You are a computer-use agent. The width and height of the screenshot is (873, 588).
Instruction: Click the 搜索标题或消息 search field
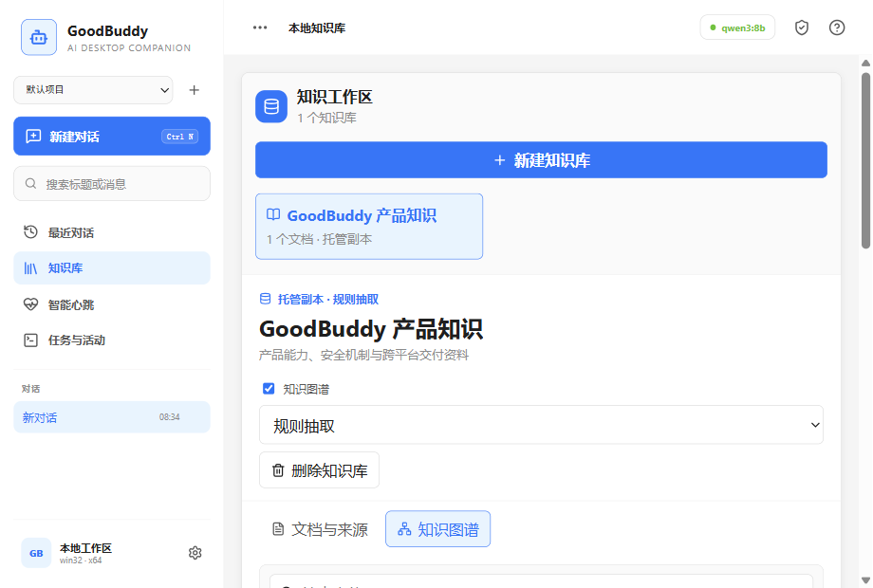(112, 184)
